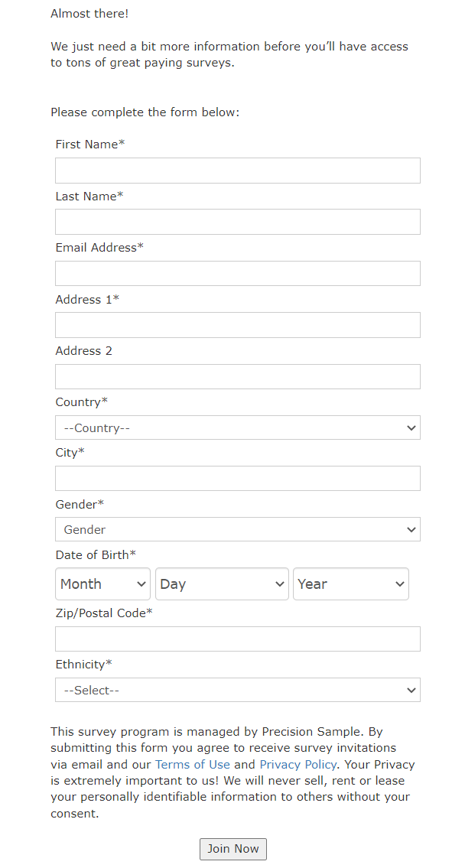Expand the Gender dropdown
Viewport: 465px width, 868px height.
click(237, 529)
